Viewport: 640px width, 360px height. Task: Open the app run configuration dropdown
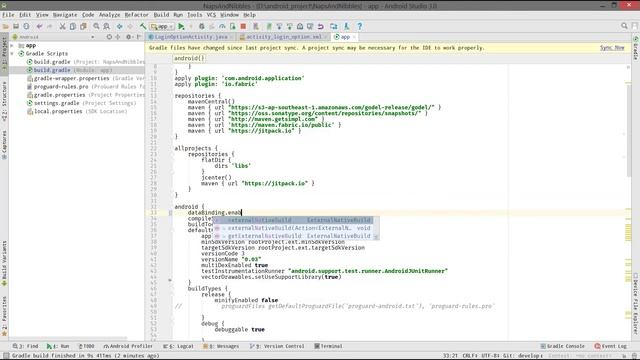point(162,27)
